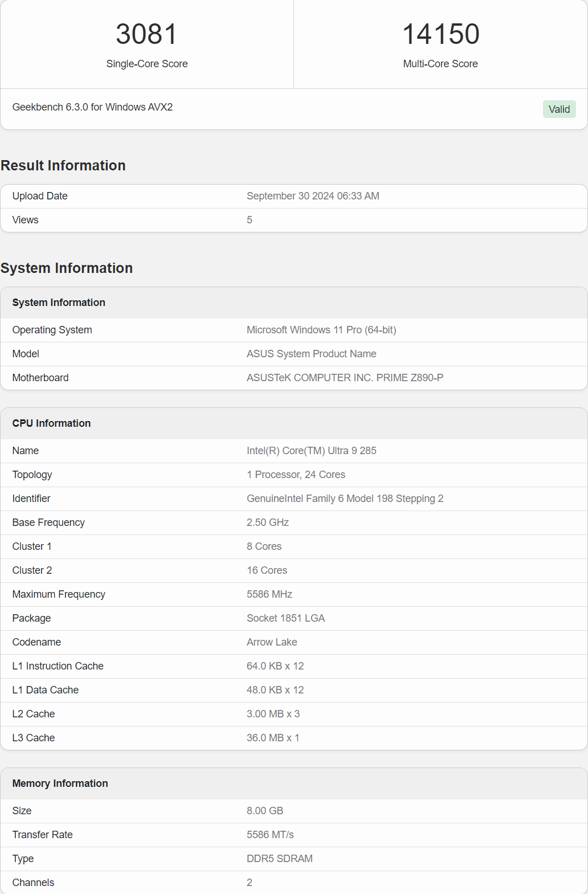The height and width of the screenshot is (894, 588).
Task: Click the L3 Cache row label
Action: pos(34,738)
